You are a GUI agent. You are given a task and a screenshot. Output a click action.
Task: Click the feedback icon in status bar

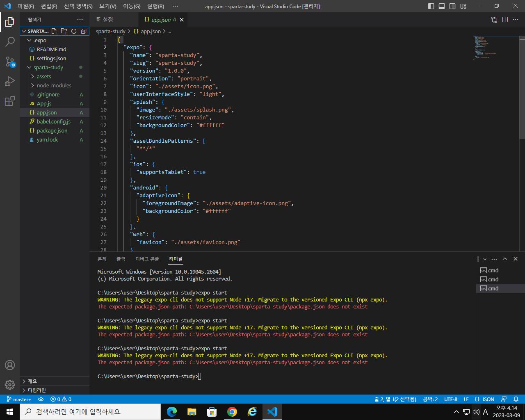(504, 399)
